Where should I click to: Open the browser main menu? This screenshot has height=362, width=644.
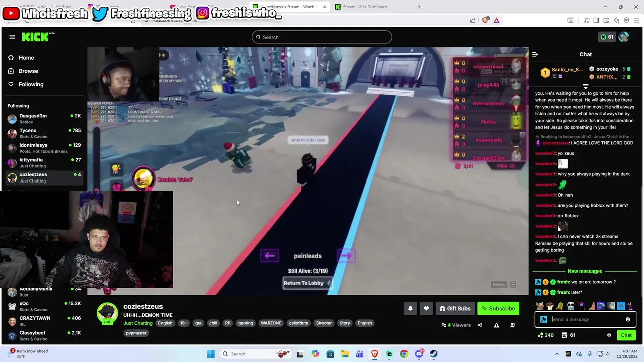(x=636, y=20)
